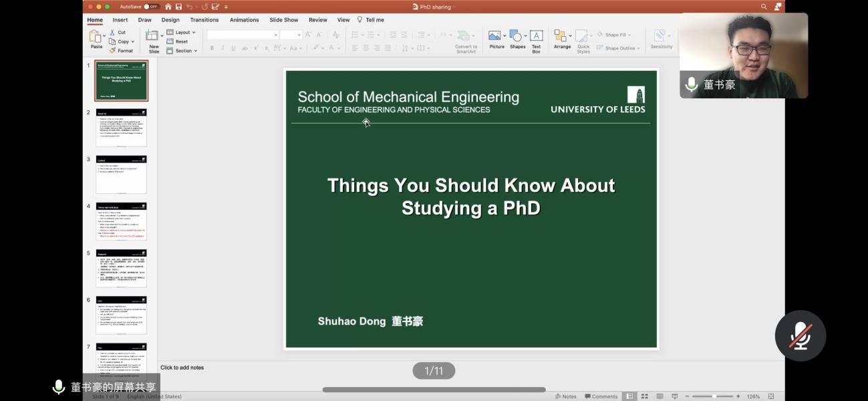Click the Search magnifier in title bar

(x=764, y=7)
